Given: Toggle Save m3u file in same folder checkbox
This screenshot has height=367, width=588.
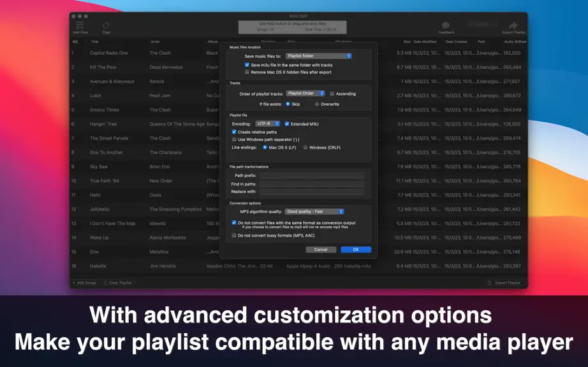Looking at the screenshot, I should coord(247,65).
